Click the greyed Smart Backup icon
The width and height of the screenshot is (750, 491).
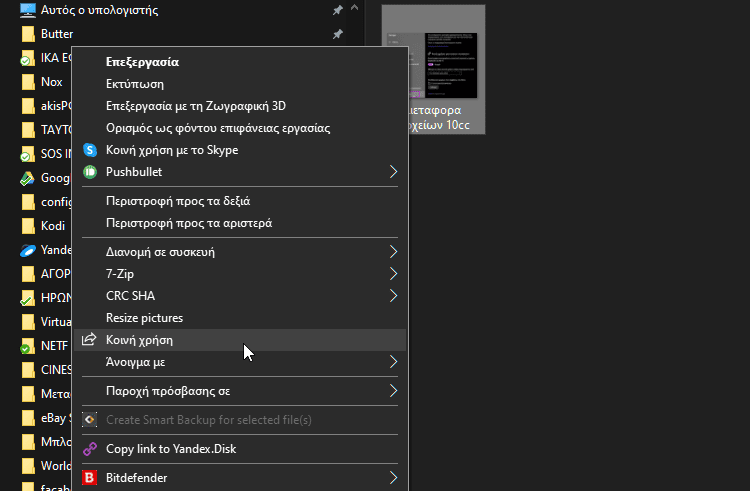pyautogui.click(x=90, y=420)
